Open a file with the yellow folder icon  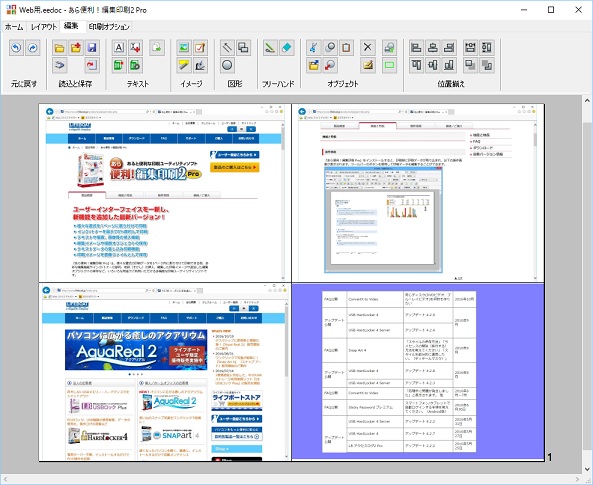(59, 48)
